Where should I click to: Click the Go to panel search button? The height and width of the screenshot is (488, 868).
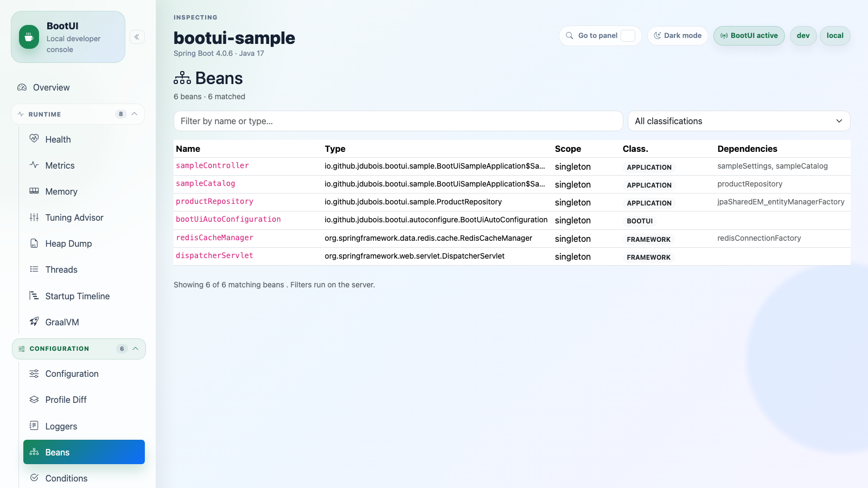pyautogui.click(x=600, y=36)
